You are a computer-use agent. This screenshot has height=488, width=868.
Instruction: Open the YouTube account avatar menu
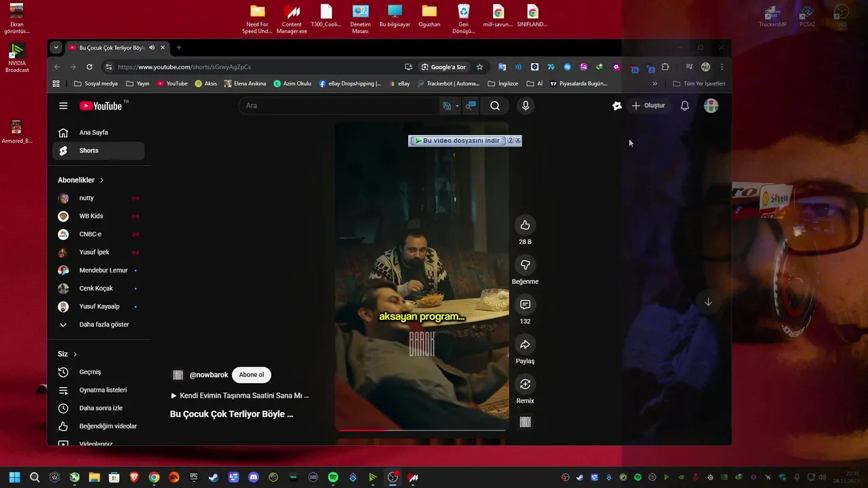click(711, 106)
